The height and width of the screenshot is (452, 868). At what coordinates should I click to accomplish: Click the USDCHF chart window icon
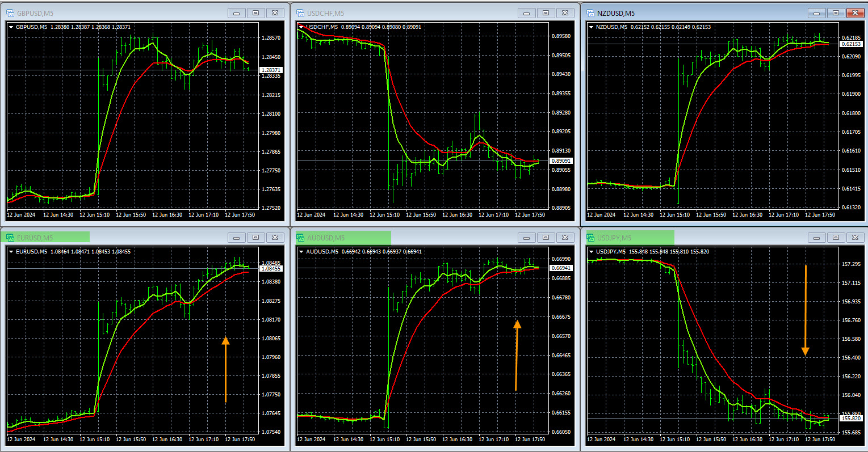300,13
